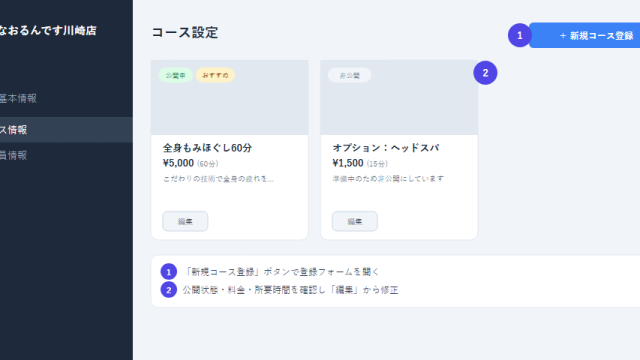This screenshot has height=360, width=640.
Task: Click the ヘッドスパ course image area
Action: pos(399,98)
